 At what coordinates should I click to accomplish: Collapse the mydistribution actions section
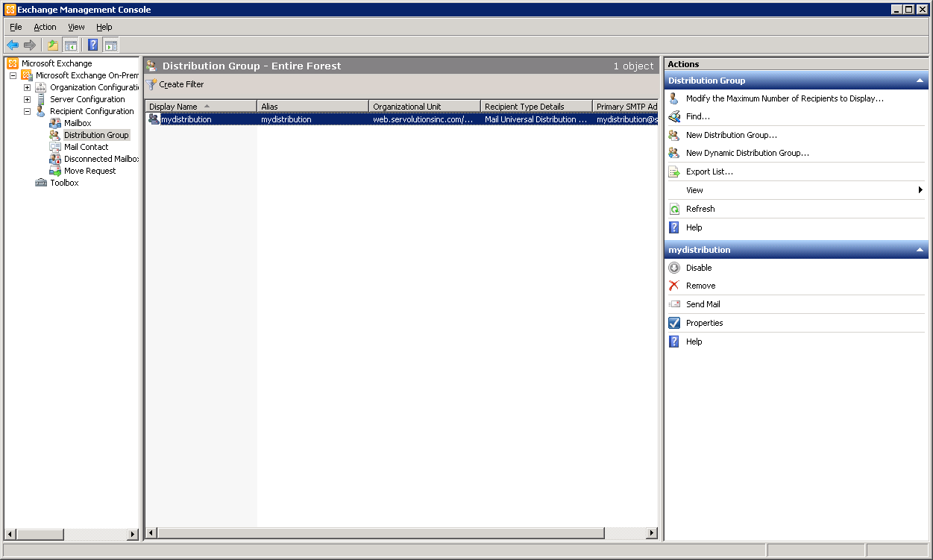point(920,250)
